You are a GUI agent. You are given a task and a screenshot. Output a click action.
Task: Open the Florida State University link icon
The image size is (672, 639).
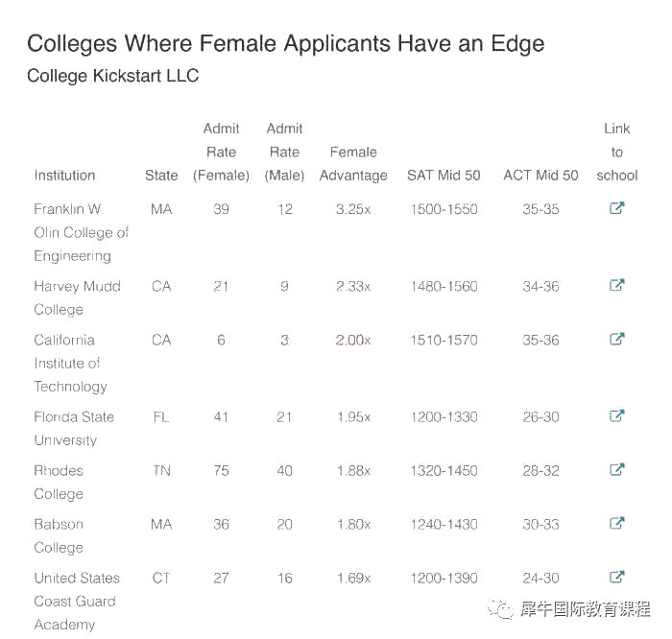point(616,415)
